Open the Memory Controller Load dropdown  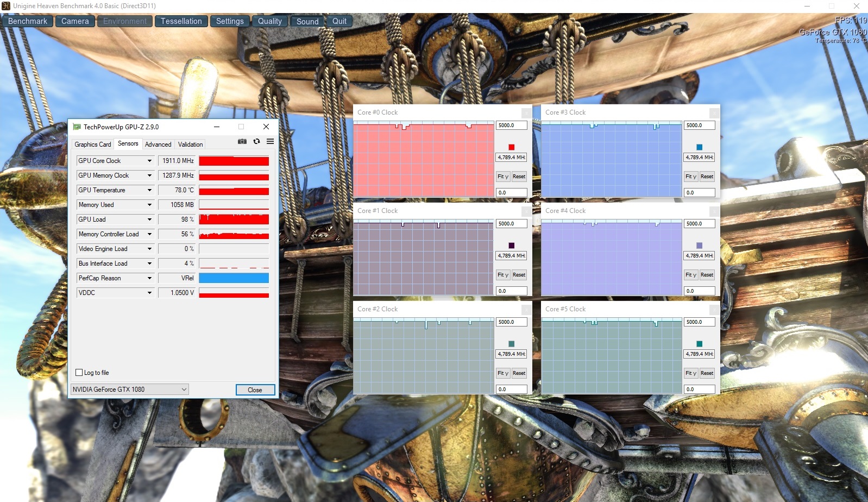[149, 234]
